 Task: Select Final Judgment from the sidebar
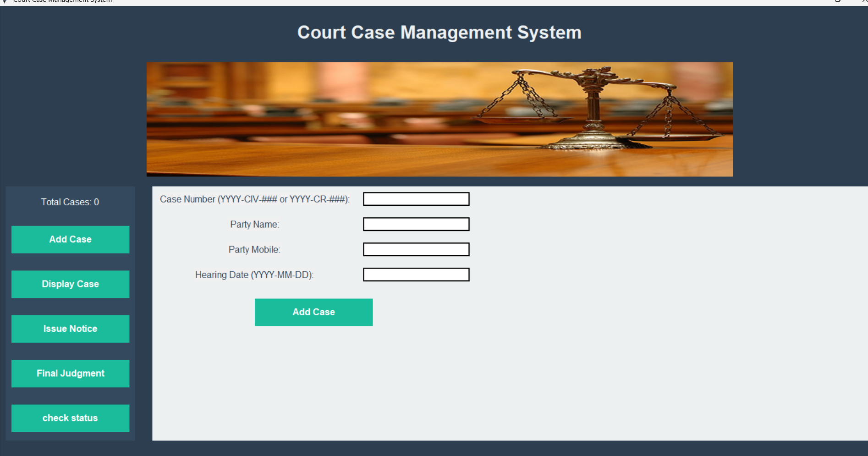point(70,373)
